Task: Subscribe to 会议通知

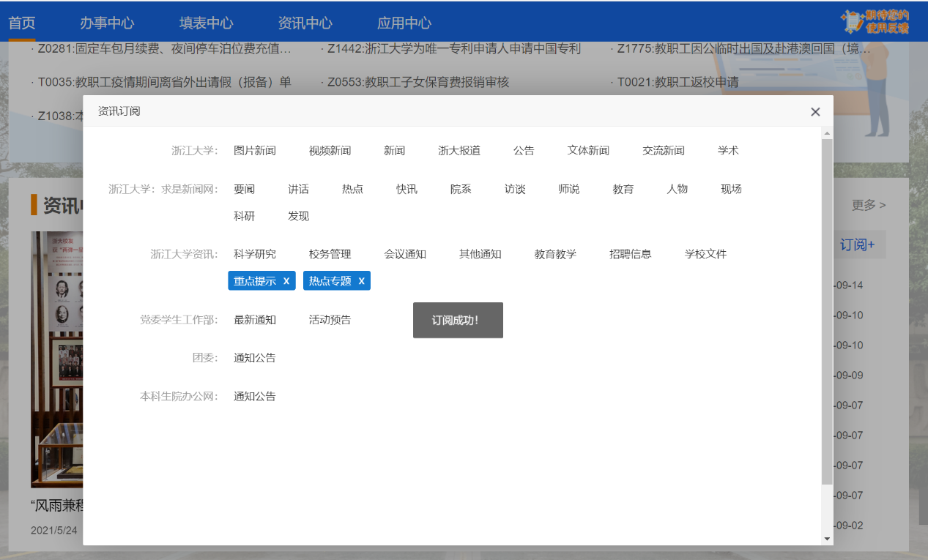Action: [405, 254]
